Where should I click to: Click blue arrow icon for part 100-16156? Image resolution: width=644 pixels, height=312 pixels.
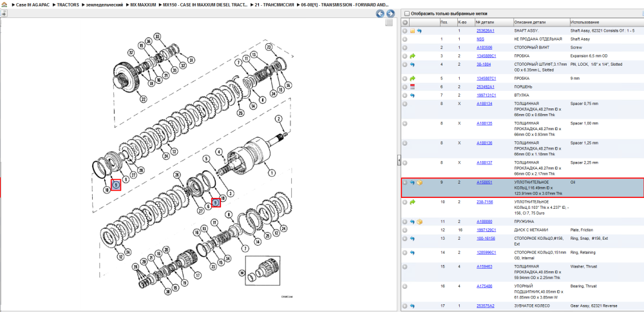pos(412,239)
